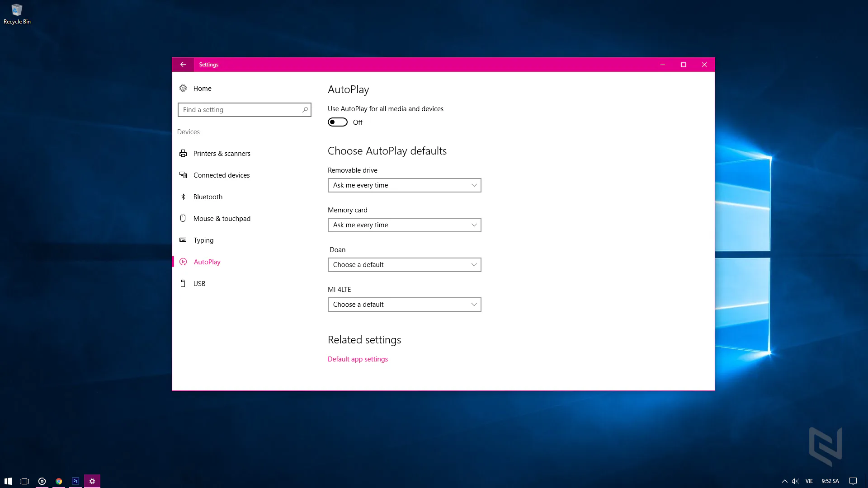Show hidden tray icons chevron
Screen dimensions: 868x488
[785, 481]
